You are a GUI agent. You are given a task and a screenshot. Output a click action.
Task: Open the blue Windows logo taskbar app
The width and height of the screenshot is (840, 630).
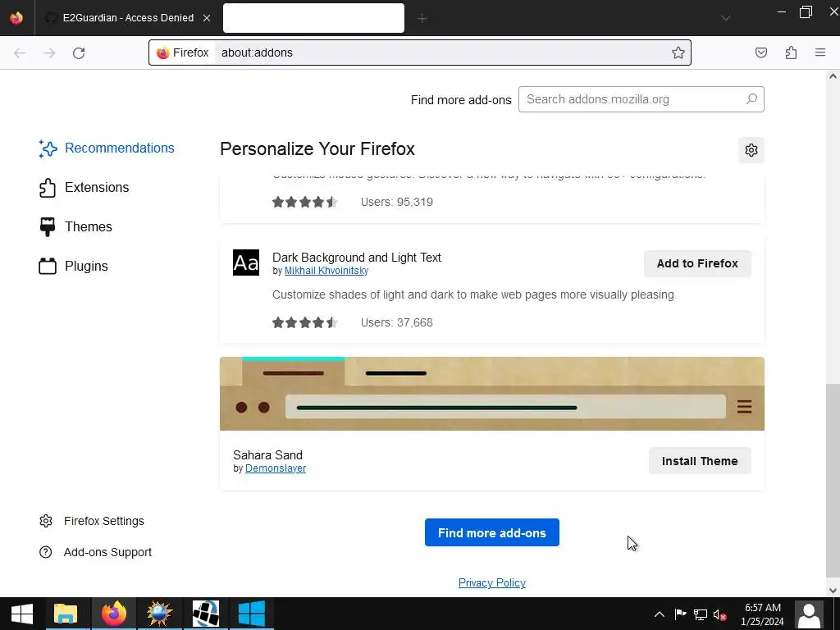point(252,614)
